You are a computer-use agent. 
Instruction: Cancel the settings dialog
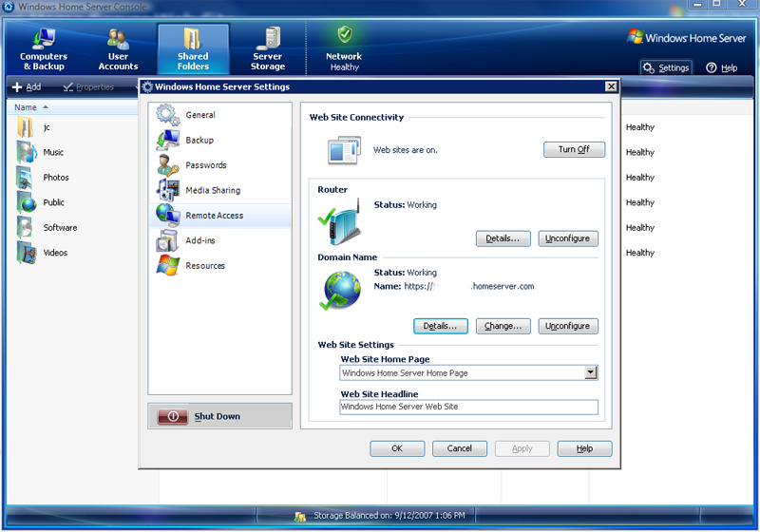(x=460, y=448)
